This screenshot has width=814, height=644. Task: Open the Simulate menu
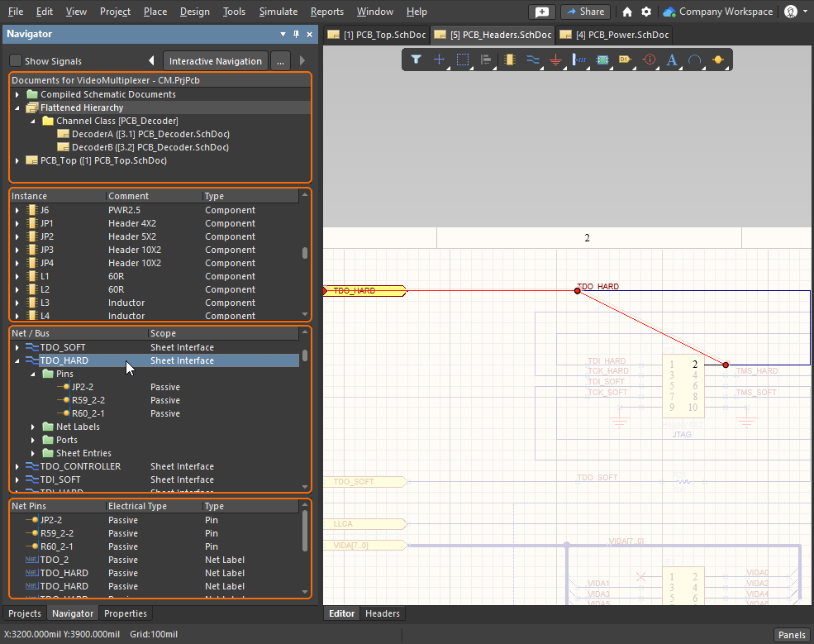278,12
